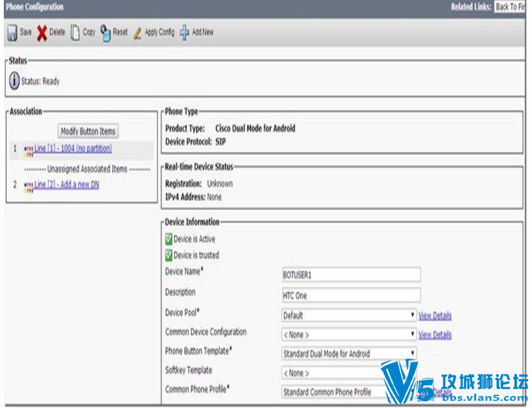Click the Delete toolbar label
The height and width of the screenshot is (408, 532).
click(57, 33)
